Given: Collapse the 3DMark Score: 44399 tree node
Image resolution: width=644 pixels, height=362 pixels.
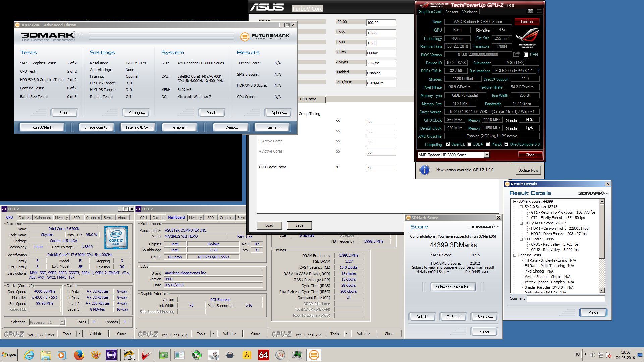Looking at the screenshot, I should [x=515, y=201].
